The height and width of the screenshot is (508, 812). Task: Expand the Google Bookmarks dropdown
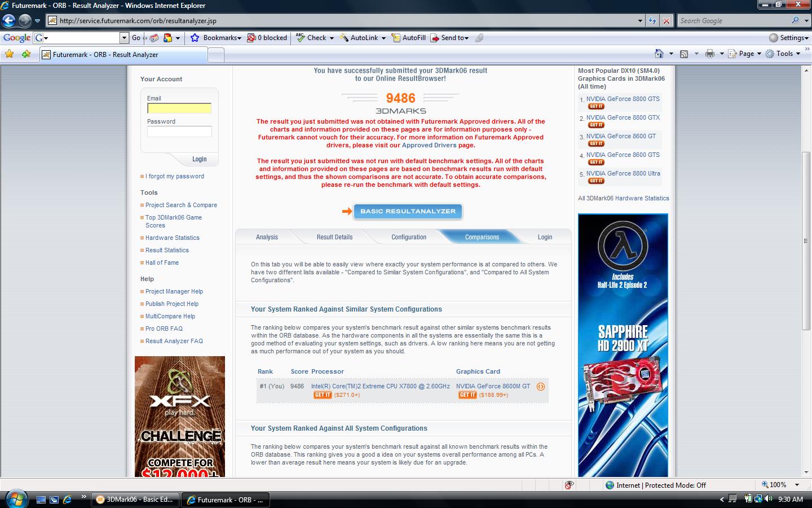point(239,38)
